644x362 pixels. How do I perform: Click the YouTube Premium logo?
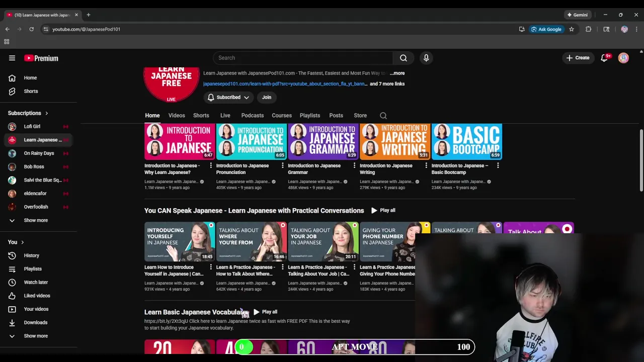pyautogui.click(x=41, y=58)
